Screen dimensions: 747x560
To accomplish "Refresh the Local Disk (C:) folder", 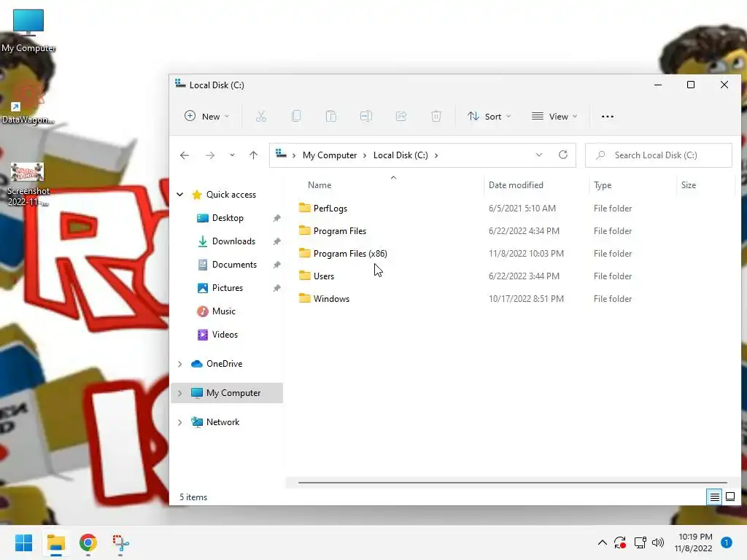I will click(x=563, y=155).
